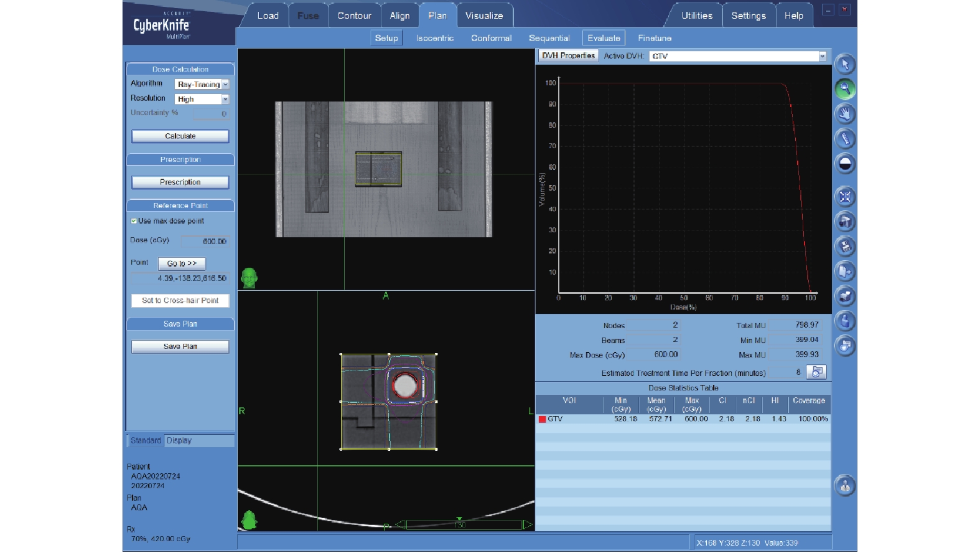Select the arrow pointer tool
This screenshot has height=553, width=980.
coord(844,65)
